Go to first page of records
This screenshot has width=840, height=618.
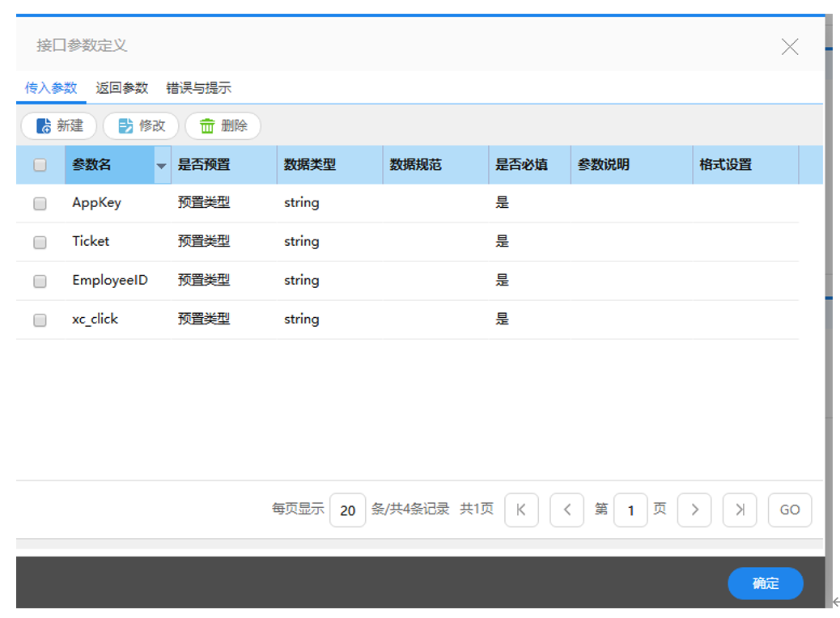(x=521, y=510)
